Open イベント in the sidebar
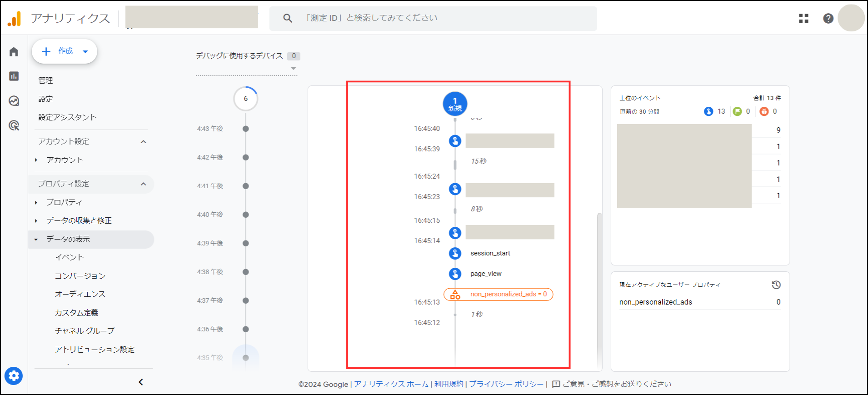Image resolution: width=868 pixels, height=395 pixels. click(x=69, y=257)
